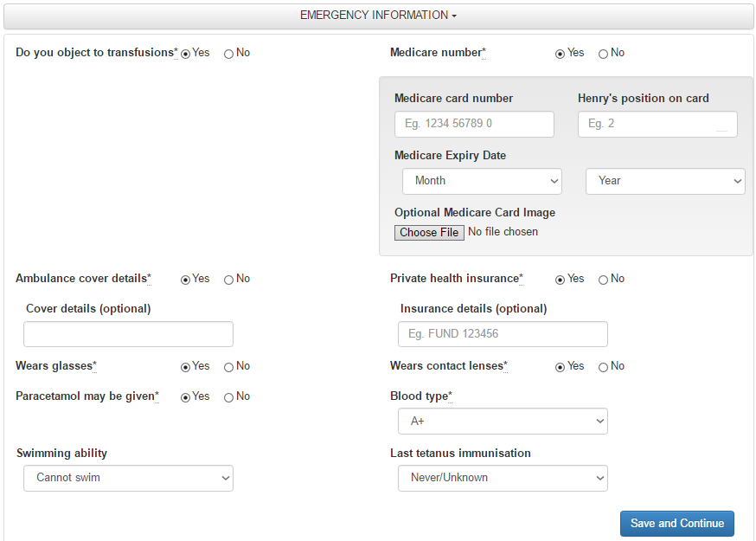Select No for Wears contact lenses
This screenshot has height=541, width=756.
(604, 367)
